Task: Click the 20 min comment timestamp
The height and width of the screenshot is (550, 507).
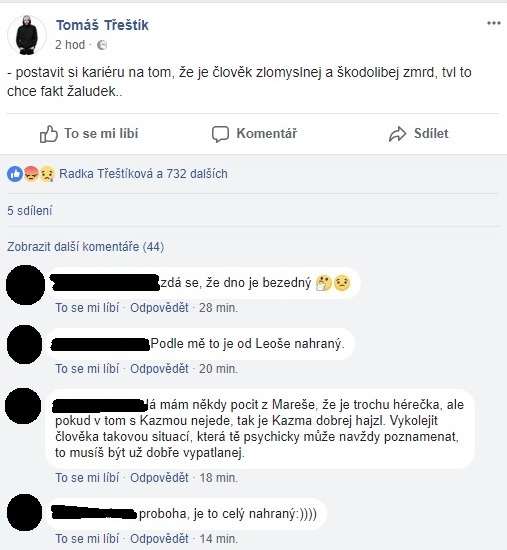Action: [218, 369]
